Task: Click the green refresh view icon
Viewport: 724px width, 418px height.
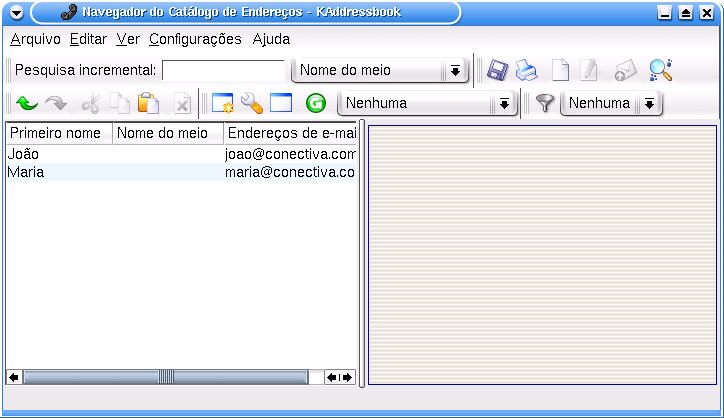Action: [316, 103]
